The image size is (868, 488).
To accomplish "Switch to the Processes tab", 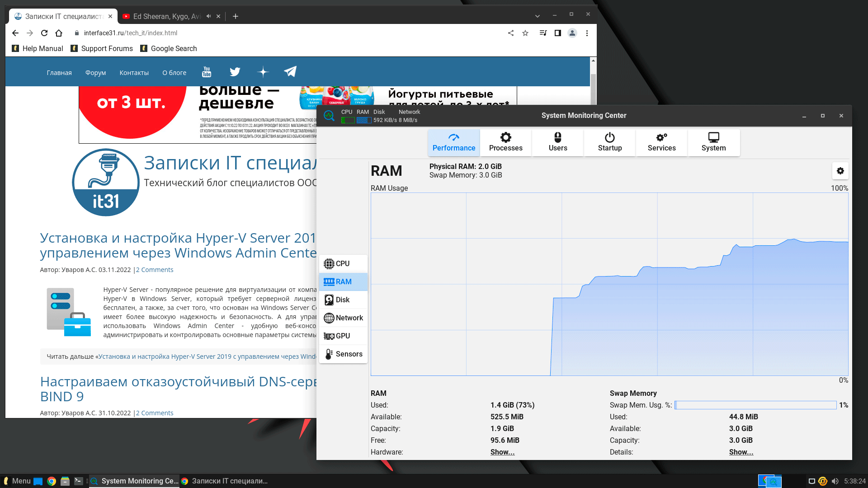I will (505, 142).
